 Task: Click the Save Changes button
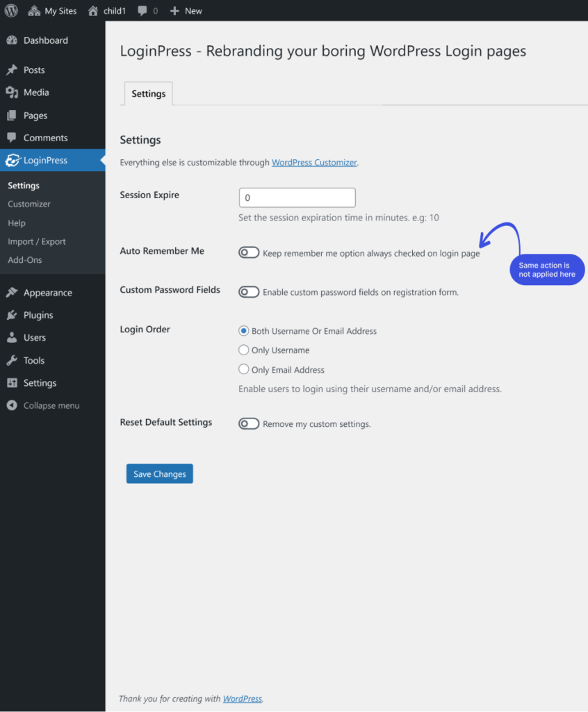(160, 474)
